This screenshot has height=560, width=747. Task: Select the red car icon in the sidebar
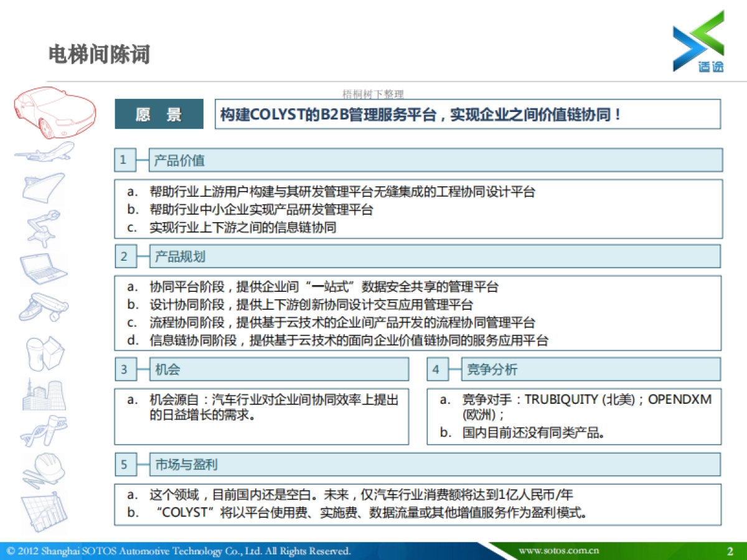tap(55, 114)
